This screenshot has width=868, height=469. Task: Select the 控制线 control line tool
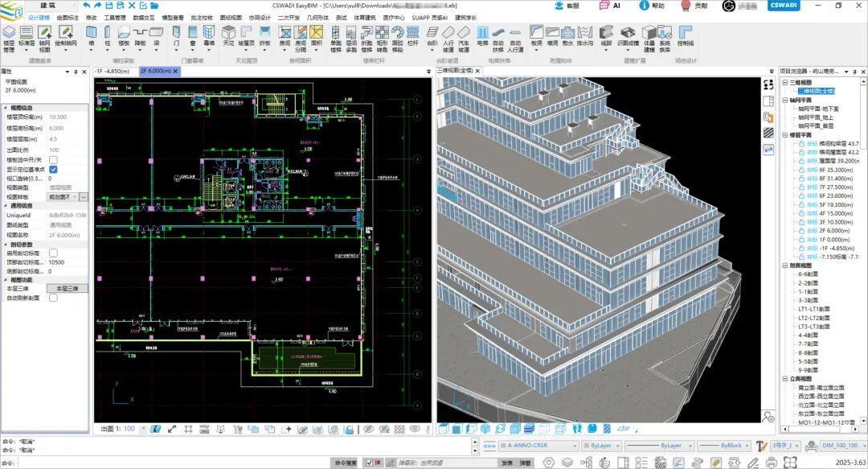[x=686, y=36]
